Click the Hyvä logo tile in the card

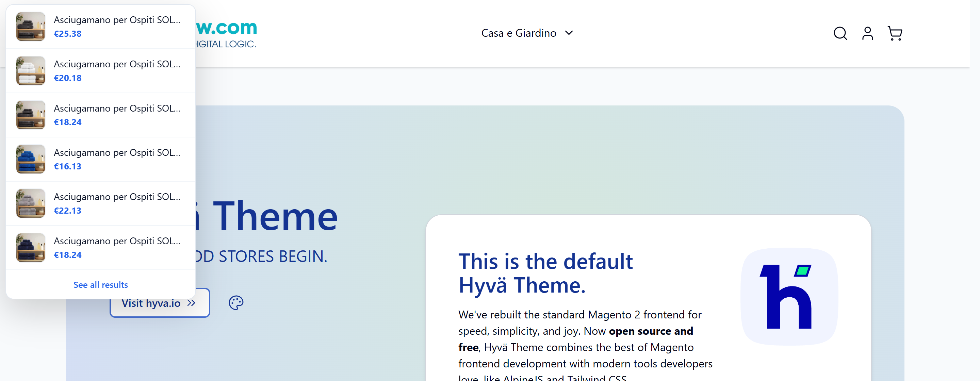789,297
